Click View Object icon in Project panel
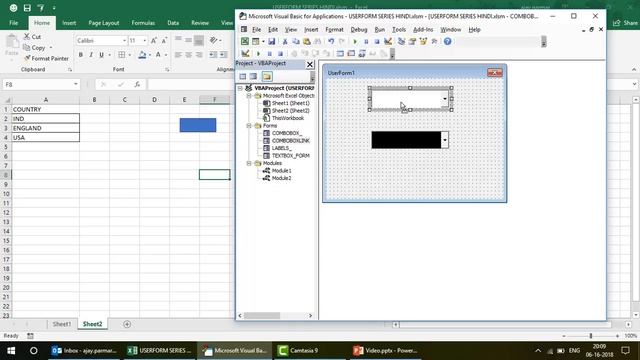Viewport: 640px width, 360px height. pos(253,76)
